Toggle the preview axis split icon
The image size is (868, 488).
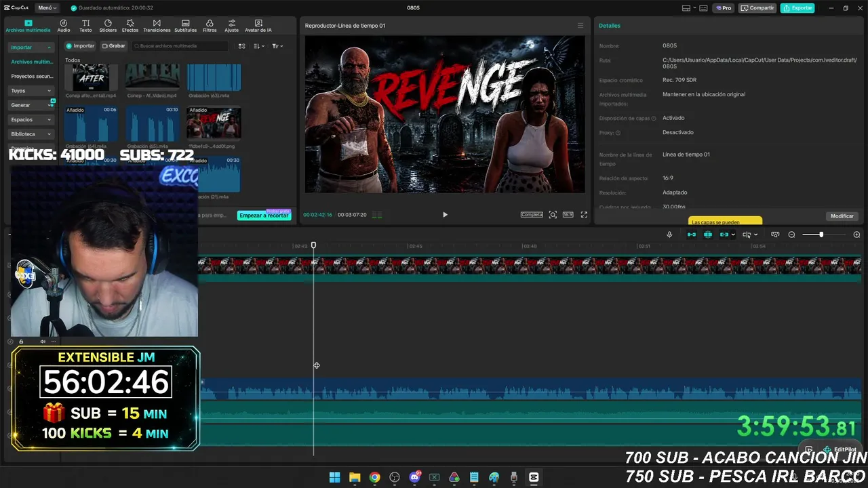click(x=747, y=235)
